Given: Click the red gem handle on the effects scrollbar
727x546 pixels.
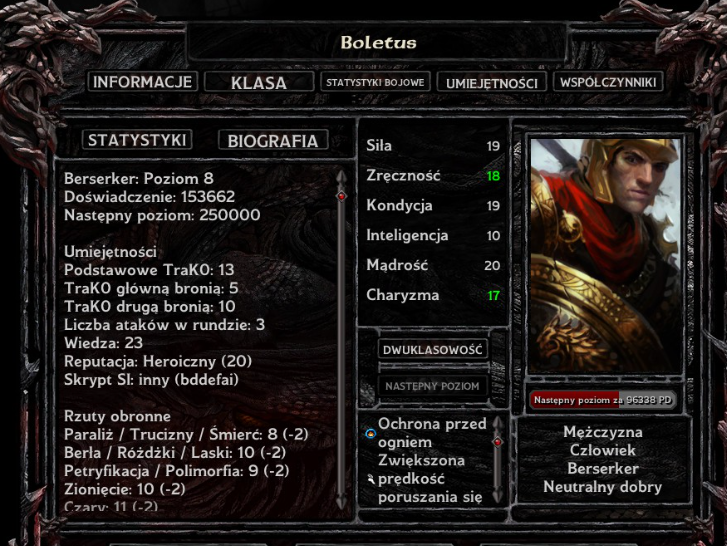Looking at the screenshot, I should [497, 442].
